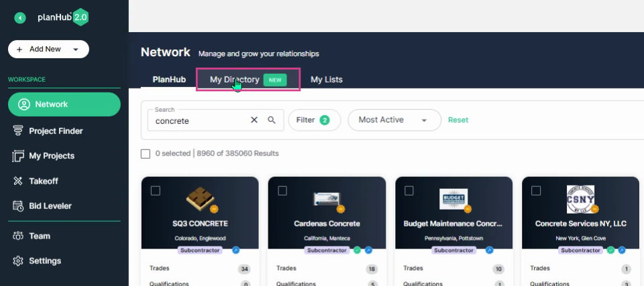Viewport: 644px width, 286px height.
Task: Open the Add New dropdown
Action: [x=48, y=50]
